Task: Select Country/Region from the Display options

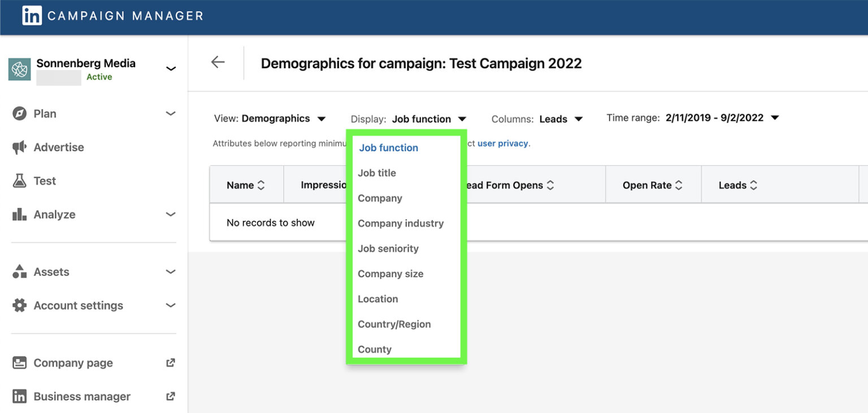Action: click(x=394, y=324)
